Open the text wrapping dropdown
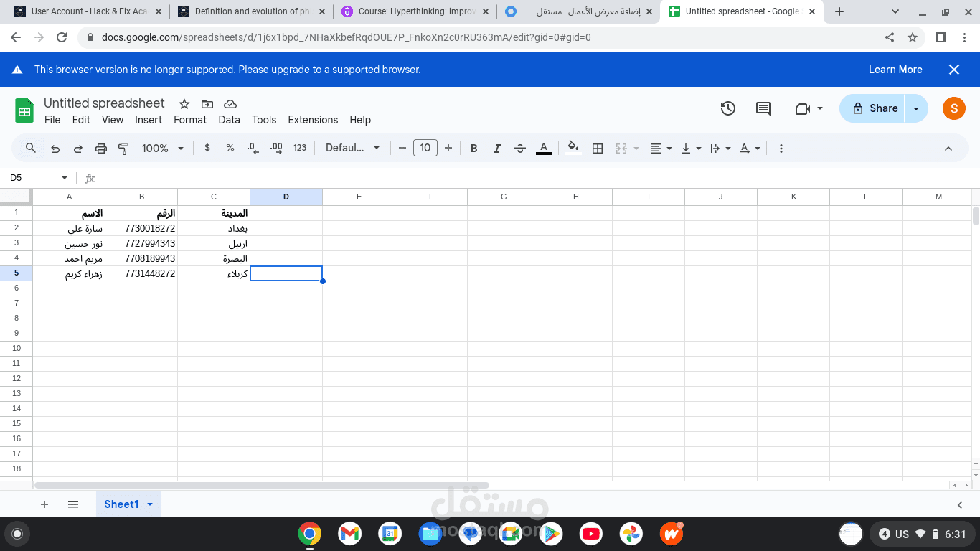Screen dimensions: 980x551 720,148
